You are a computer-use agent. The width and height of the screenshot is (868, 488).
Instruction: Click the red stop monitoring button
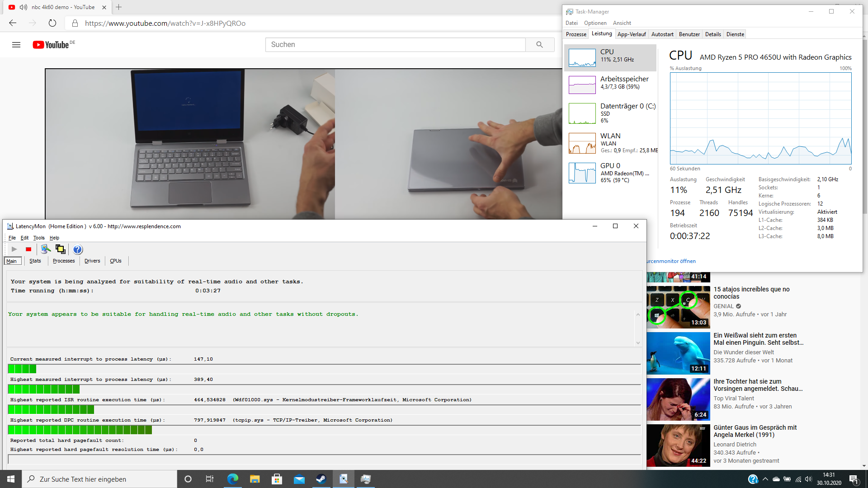[x=28, y=249]
